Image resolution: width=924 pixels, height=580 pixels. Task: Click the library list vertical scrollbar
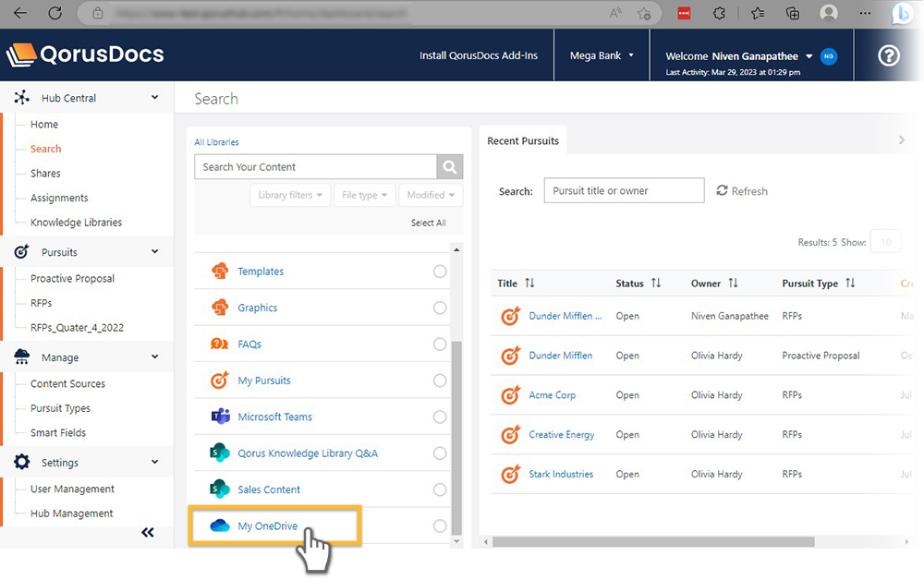point(456,436)
